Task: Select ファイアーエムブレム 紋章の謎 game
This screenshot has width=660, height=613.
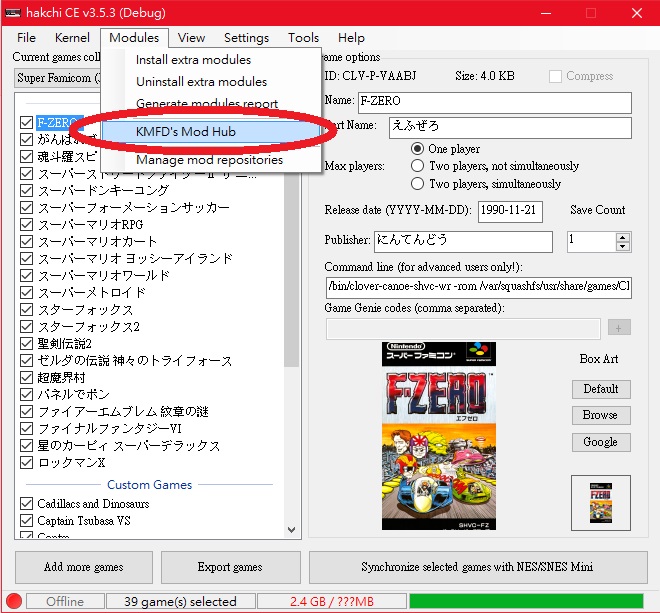Action: coord(123,411)
